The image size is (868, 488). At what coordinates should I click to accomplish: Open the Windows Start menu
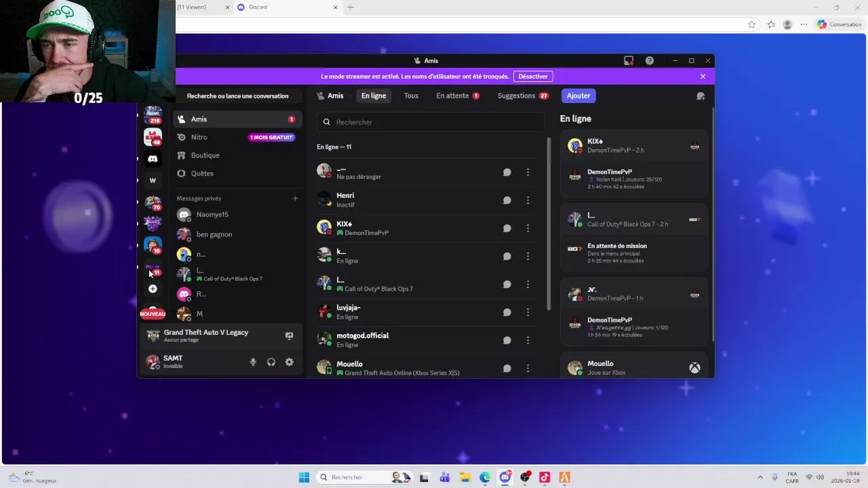304,477
